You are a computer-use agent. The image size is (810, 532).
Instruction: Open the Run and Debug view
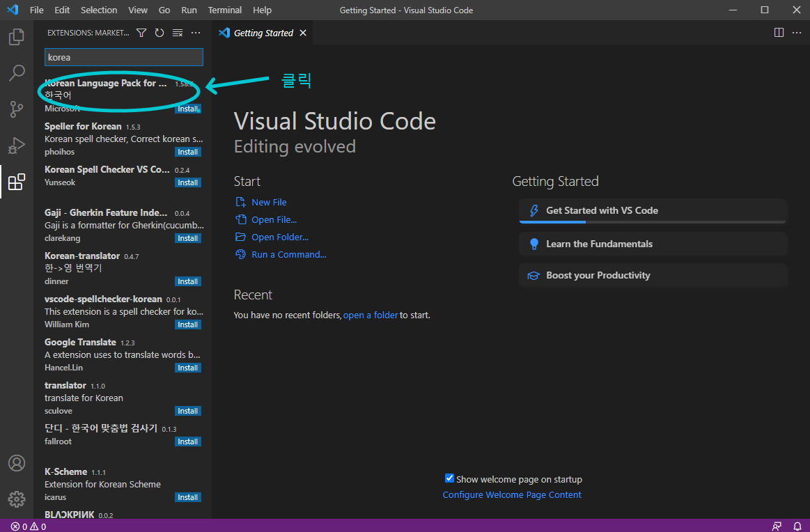click(x=17, y=146)
